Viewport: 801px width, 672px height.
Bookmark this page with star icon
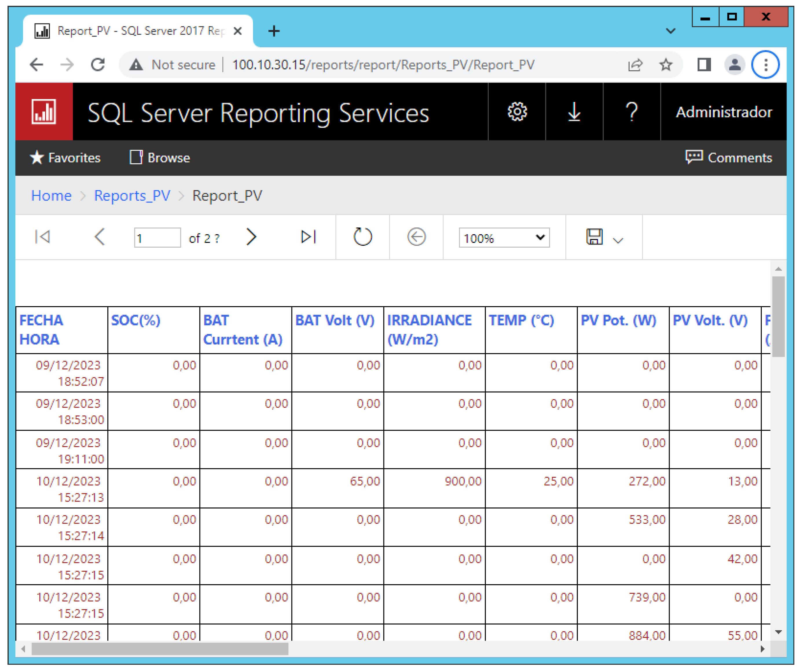pos(666,65)
